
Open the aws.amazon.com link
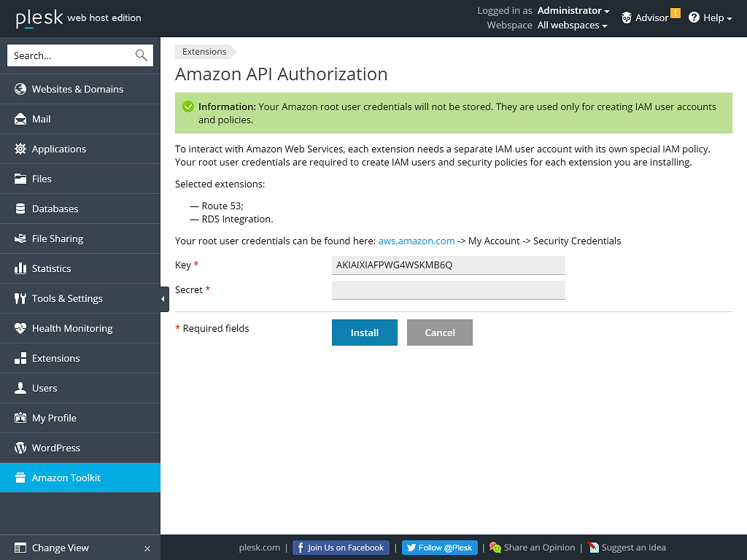(x=417, y=241)
